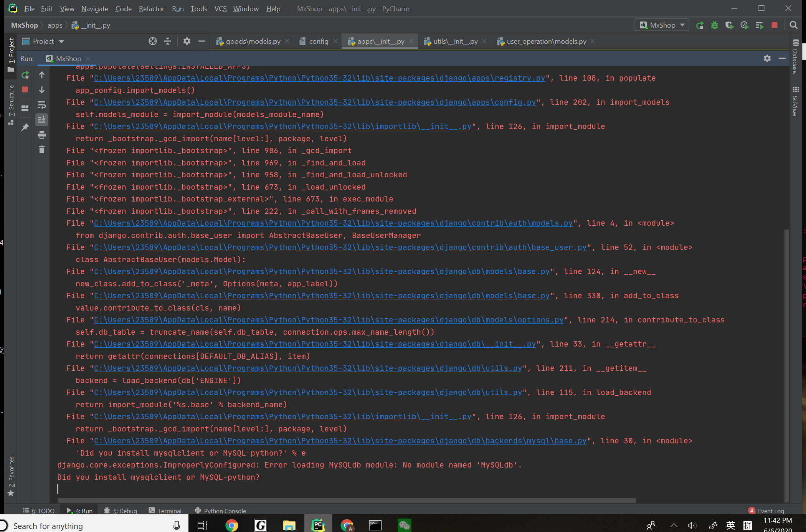Restore layout icon in Run panel
The image size is (806, 532).
point(25,108)
